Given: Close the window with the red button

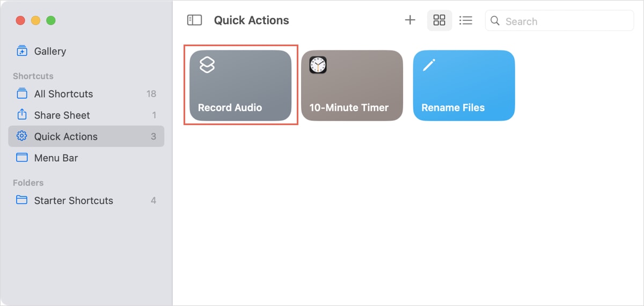Looking at the screenshot, I should click(20, 20).
